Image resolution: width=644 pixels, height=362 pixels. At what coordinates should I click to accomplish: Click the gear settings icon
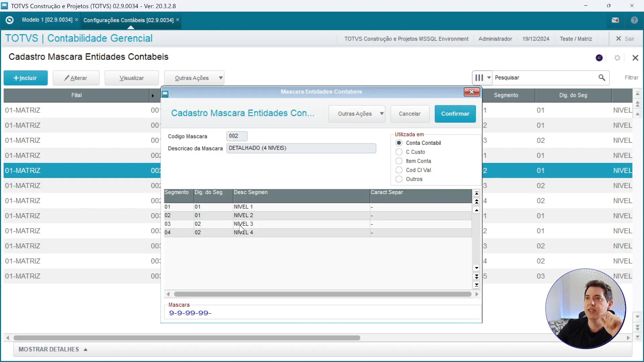617,58
